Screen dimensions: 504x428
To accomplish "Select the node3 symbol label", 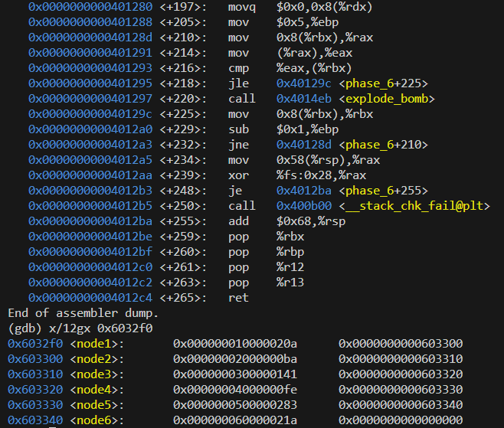I will 93,374.
